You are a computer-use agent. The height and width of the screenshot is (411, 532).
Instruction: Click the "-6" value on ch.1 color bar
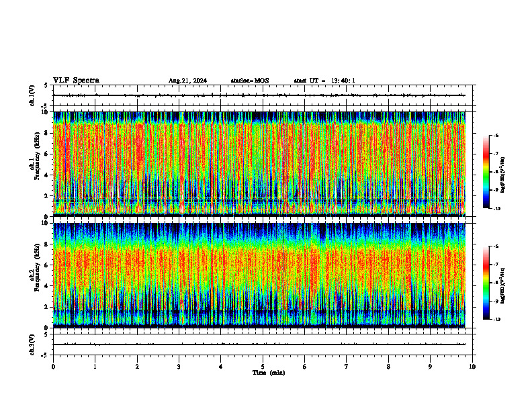click(x=496, y=135)
